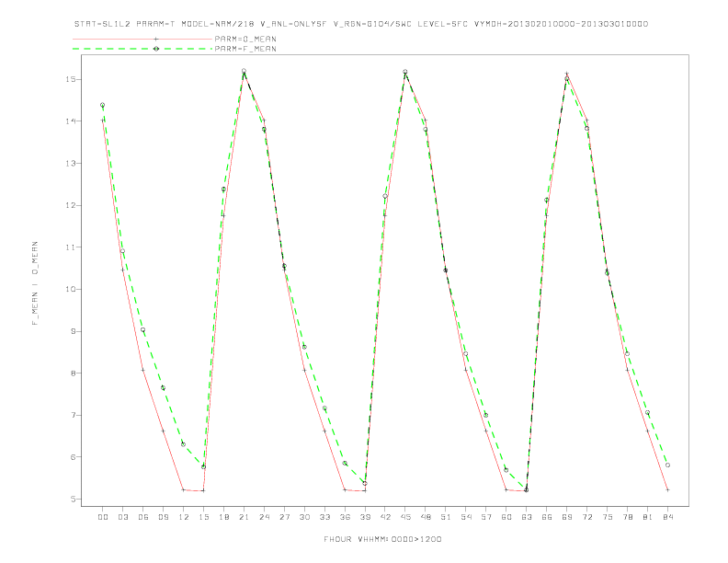
Task: Click the F_MEAN circle marker at hour 00
Action: 103,105
